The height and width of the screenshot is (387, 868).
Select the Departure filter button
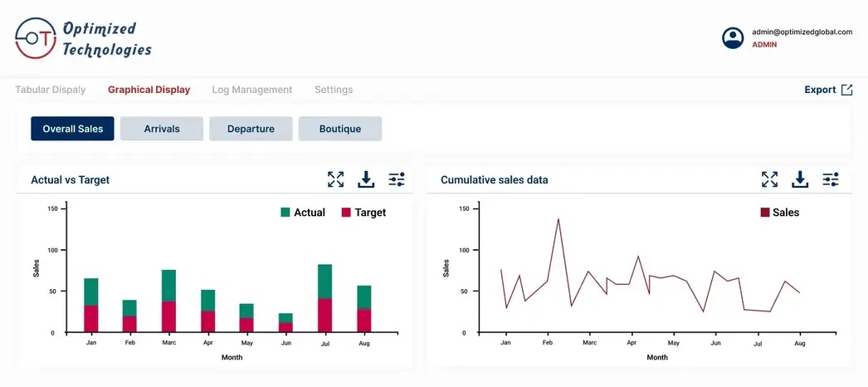coord(251,129)
